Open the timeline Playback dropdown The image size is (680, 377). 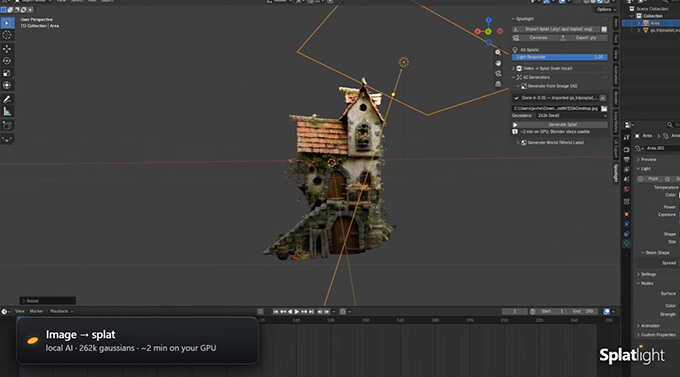click(x=62, y=311)
